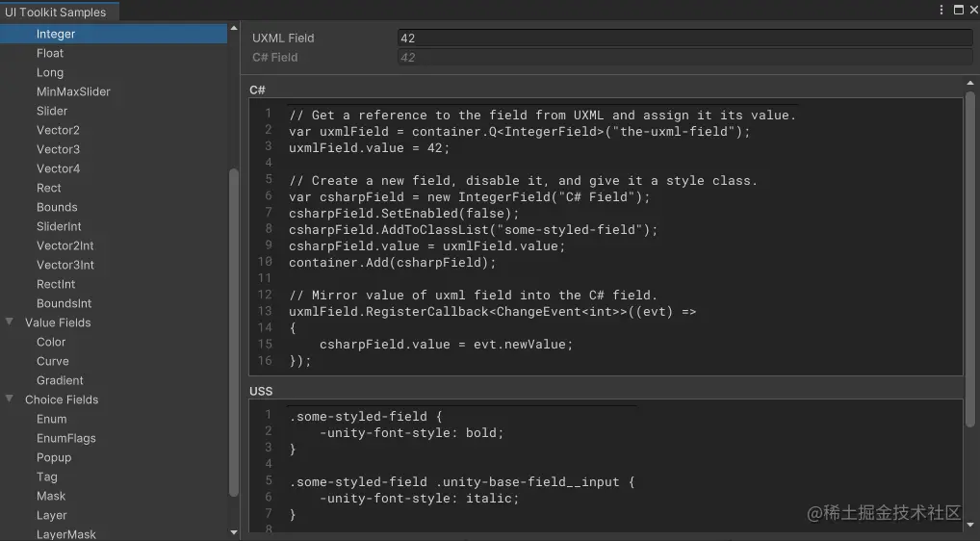Image resolution: width=980 pixels, height=541 pixels.
Task: Collapse the Value Fields tree group
Action: pyautogui.click(x=10, y=322)
